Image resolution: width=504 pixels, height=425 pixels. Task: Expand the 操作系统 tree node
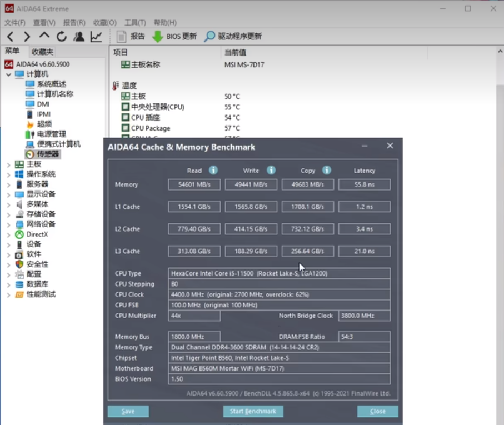8,174
